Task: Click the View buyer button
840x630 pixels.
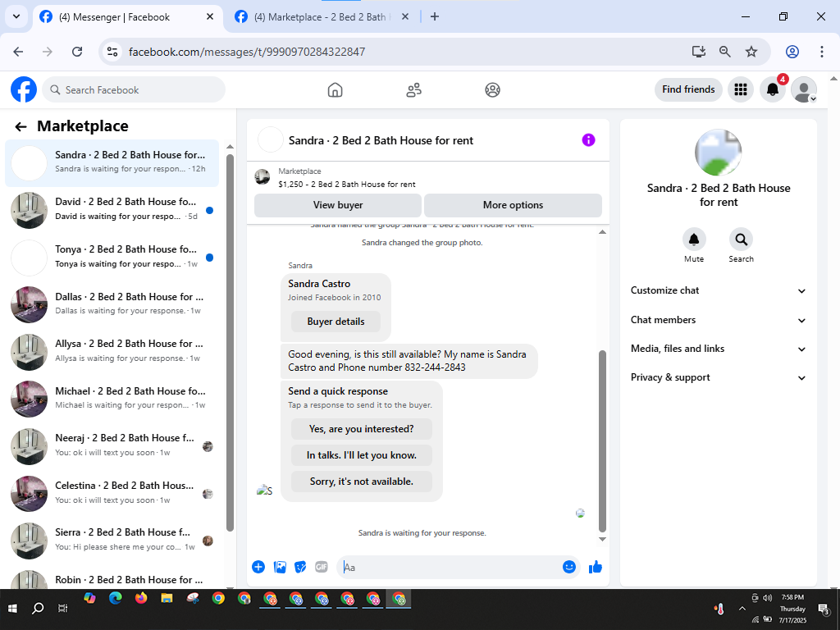Action: click(x=337, y=205)
